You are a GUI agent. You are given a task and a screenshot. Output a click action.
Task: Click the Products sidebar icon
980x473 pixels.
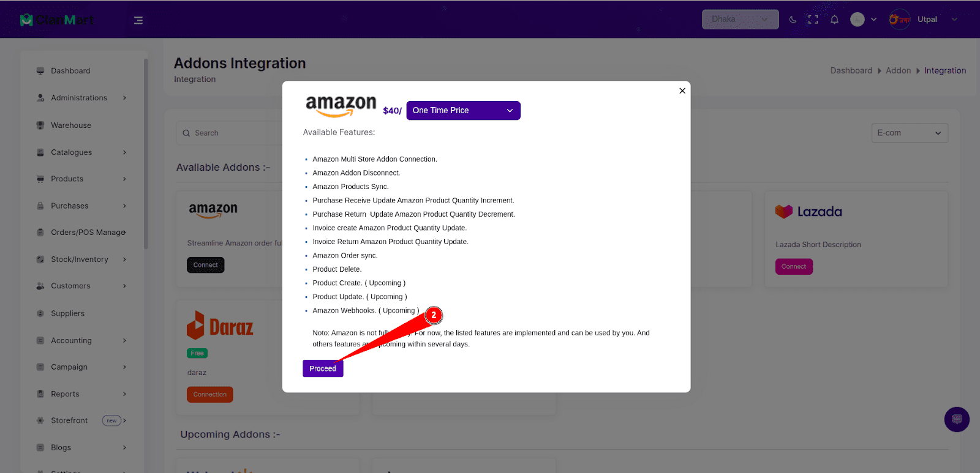pos(40,179)
